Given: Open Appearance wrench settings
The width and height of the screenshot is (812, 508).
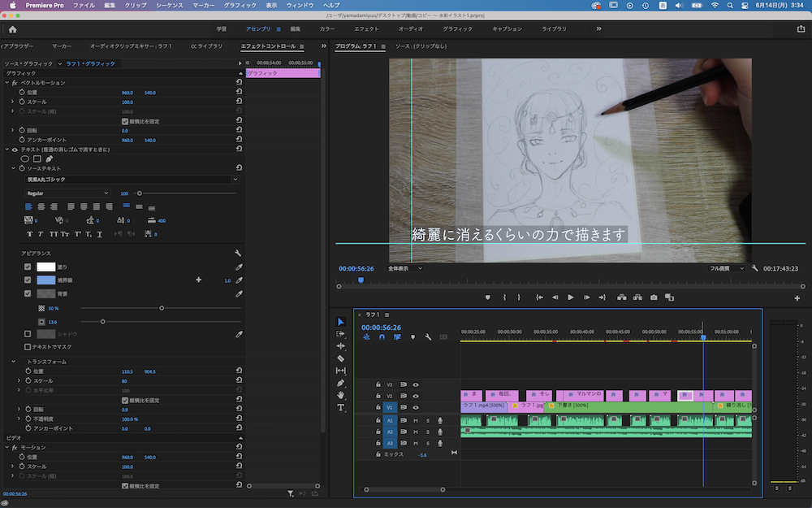Looking at the screenshot, I should pyautogui.click(x=238, y=254).
